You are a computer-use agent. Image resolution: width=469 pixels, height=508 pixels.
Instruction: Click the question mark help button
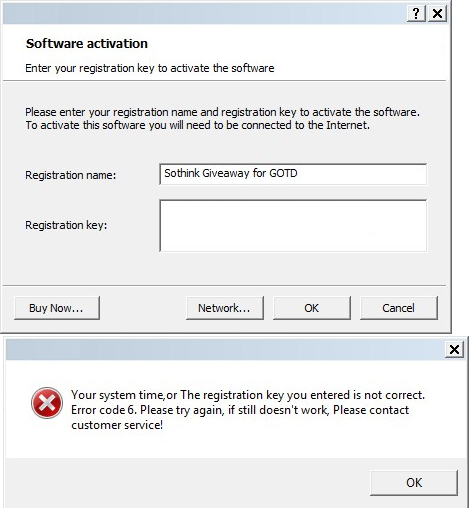click(416, 13)
